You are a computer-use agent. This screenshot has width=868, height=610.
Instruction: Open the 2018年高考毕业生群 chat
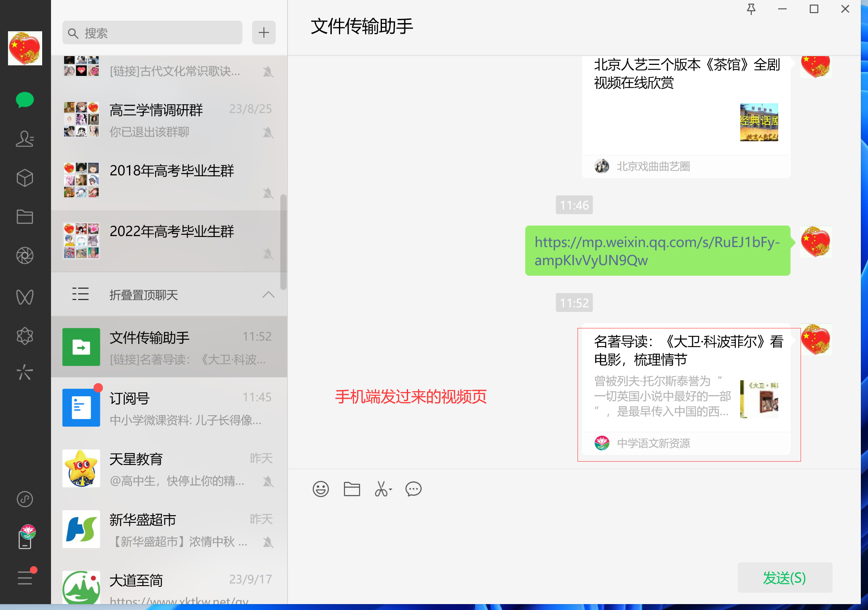click(x=169, y=180)
